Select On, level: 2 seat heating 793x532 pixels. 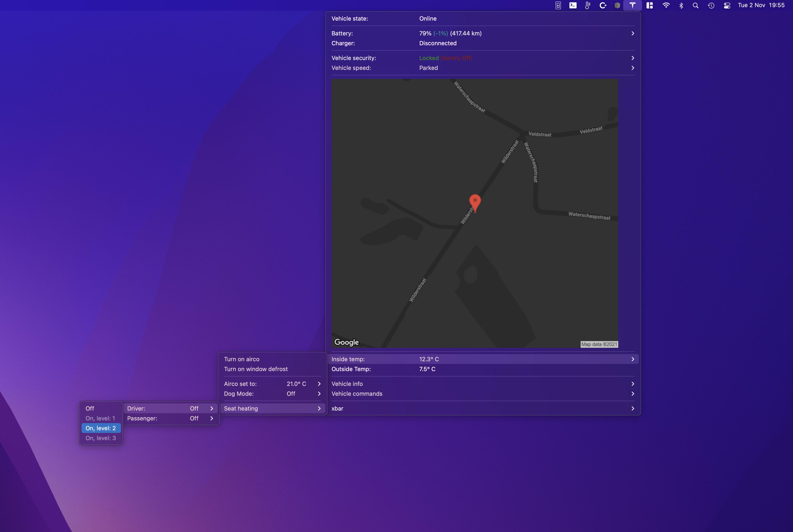click(x=101, y=428)
